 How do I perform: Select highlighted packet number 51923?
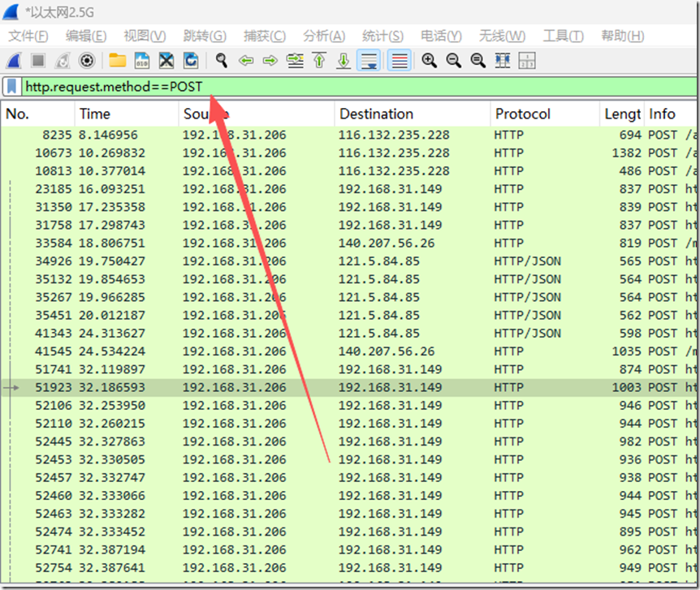click(348, 387)
